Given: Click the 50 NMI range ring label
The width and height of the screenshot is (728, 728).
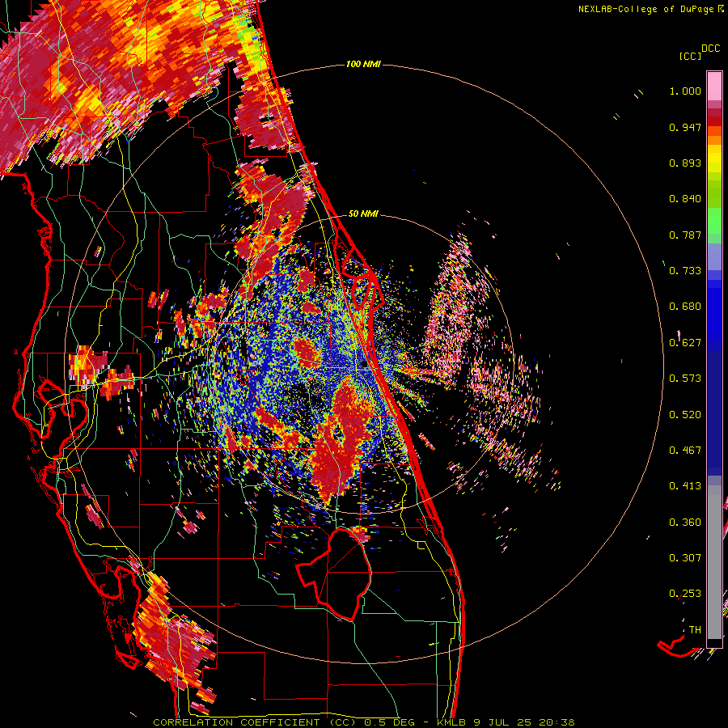Looking at the screenshot, I should coord(363,214).
